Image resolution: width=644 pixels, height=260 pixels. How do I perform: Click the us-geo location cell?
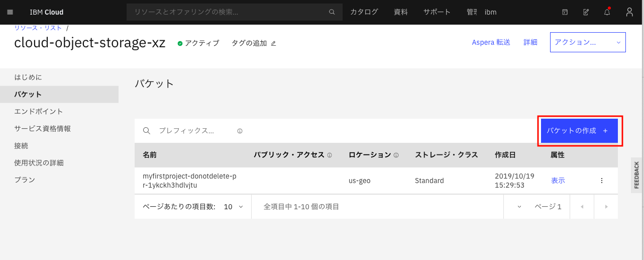[360, 181]
